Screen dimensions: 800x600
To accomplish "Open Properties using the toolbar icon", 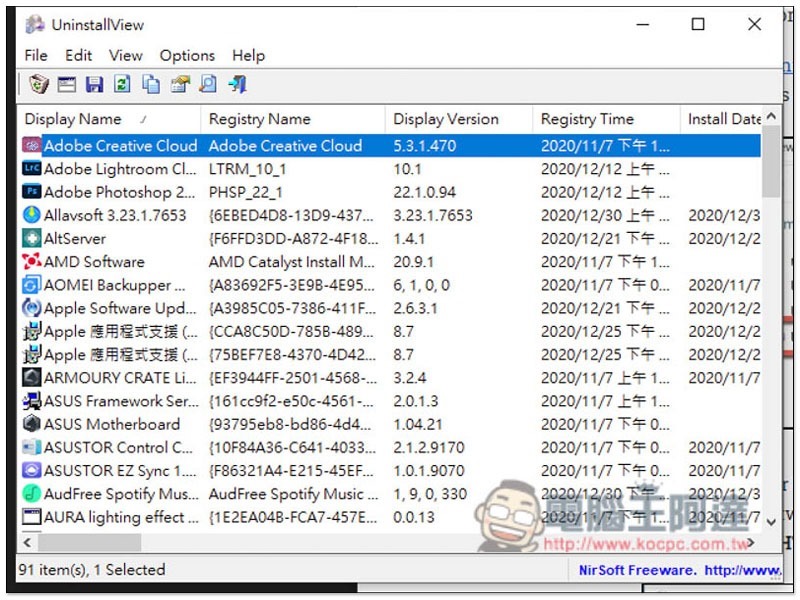I will (180, 84).
